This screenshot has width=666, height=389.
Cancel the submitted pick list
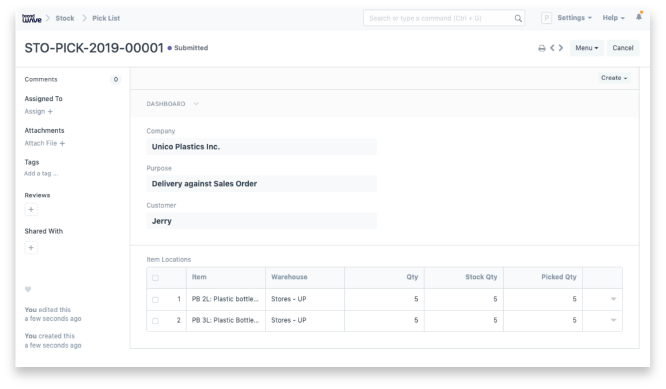[x=623, y=48]
